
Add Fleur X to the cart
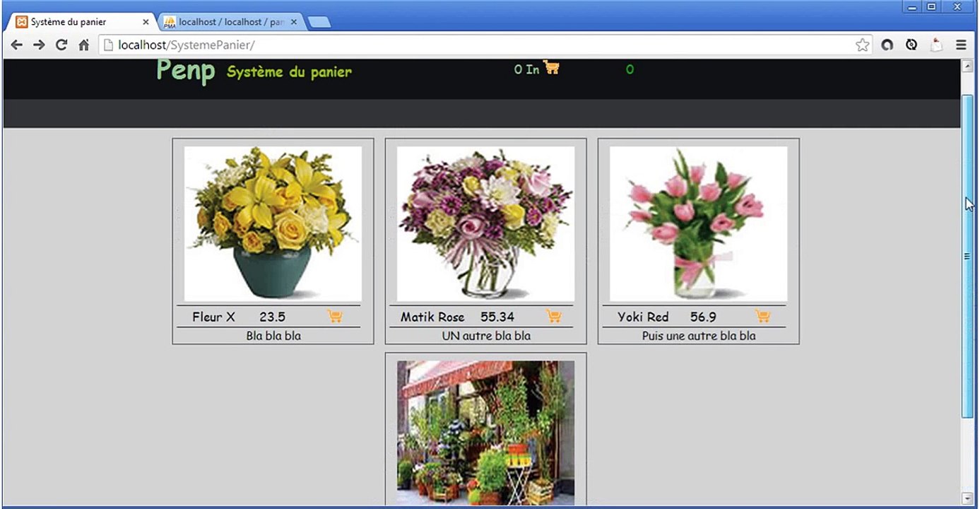coord(335,316)
